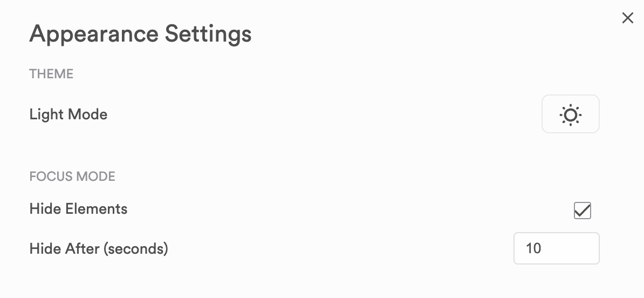Click the FOCUS MODE section header

click(72, 177)
